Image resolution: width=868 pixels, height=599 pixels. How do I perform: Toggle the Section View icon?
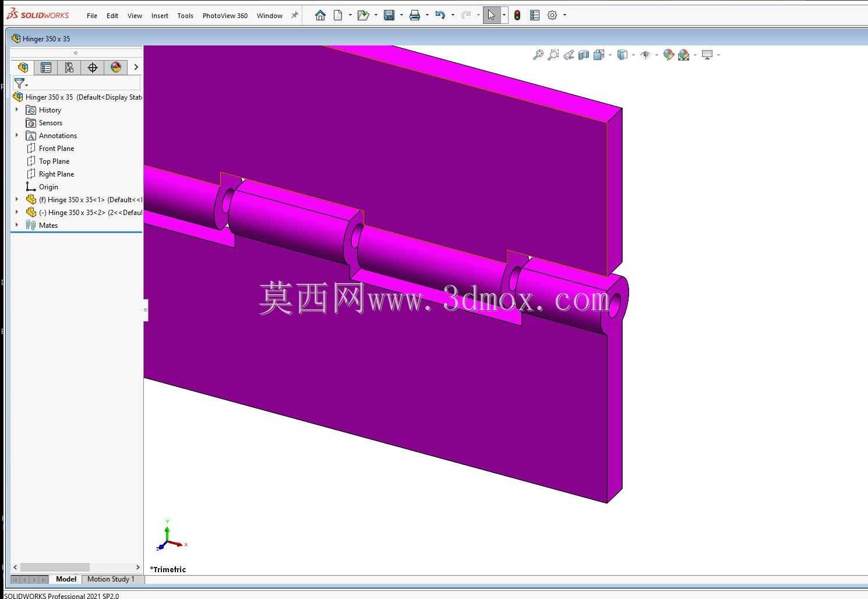click(584, 55)
